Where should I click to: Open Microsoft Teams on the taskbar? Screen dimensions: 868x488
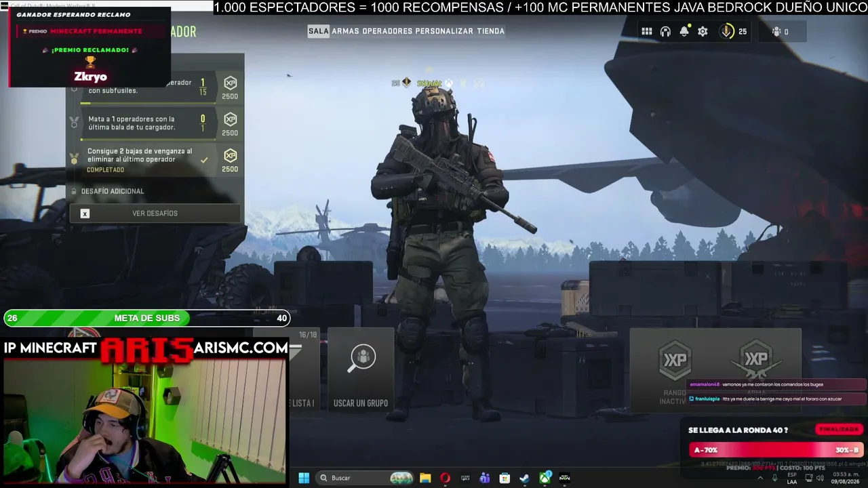point(485,478)
